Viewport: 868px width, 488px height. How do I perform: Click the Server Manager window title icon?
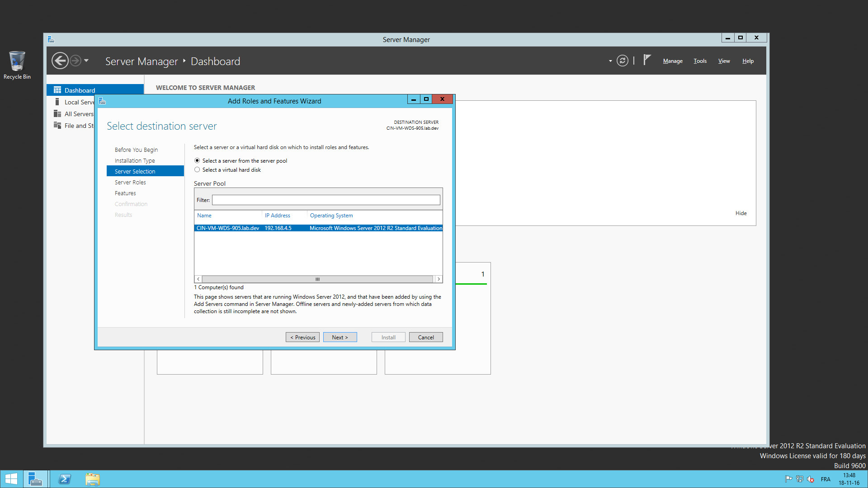(51, 39)
